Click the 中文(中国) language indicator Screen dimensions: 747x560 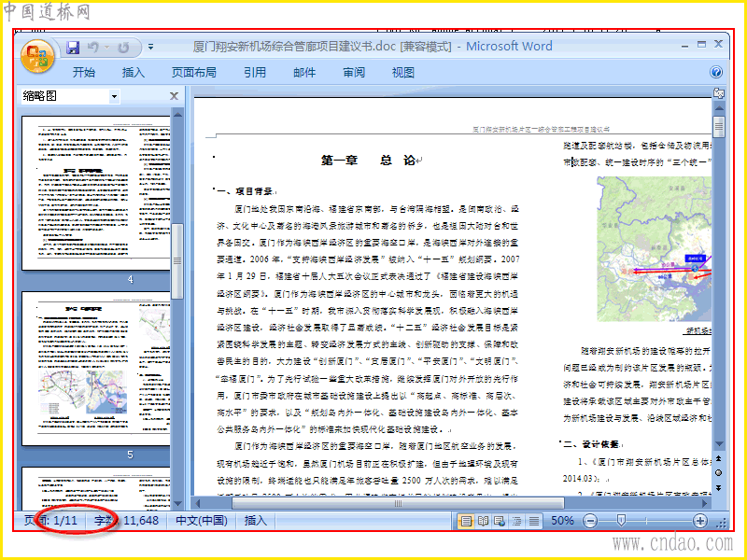tap(202, 521)
